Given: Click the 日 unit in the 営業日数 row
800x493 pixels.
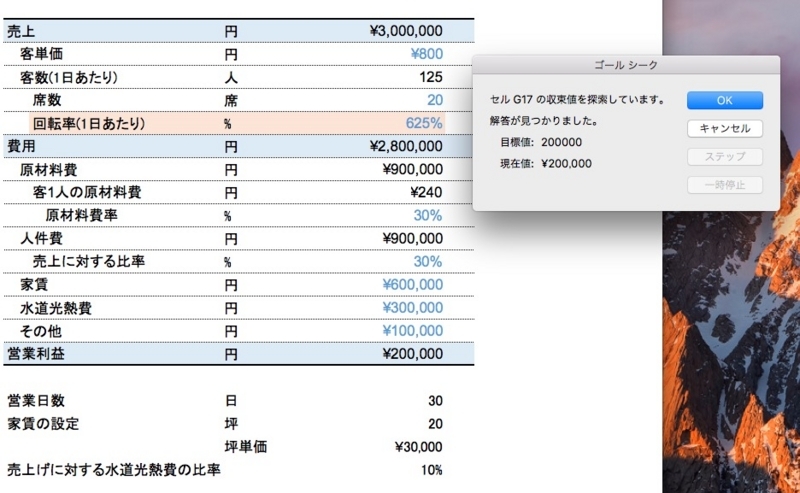Looking at the screenshot, I should click(231, 401).
